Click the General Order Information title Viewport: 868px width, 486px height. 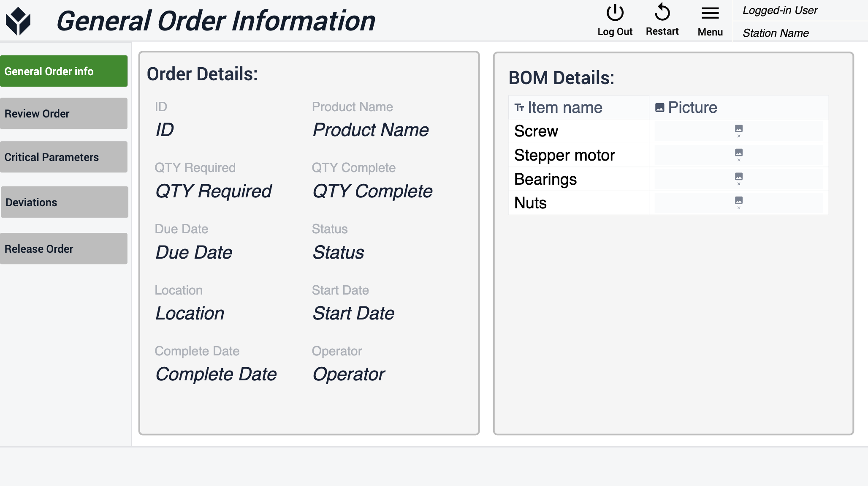point(216,21)
